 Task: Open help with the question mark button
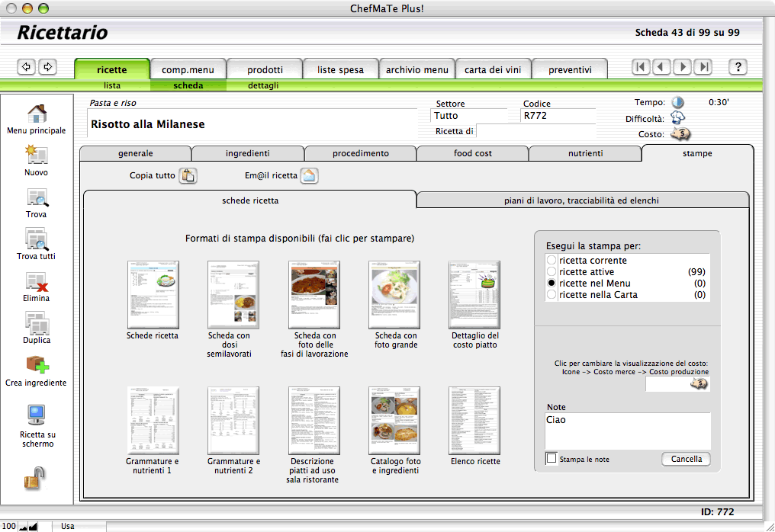(x=738, y=66)
